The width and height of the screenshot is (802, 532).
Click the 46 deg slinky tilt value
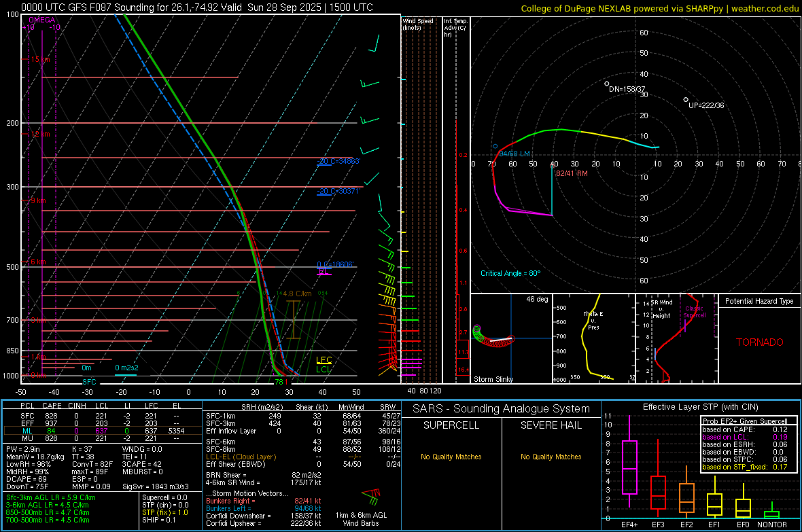(537, 299)
